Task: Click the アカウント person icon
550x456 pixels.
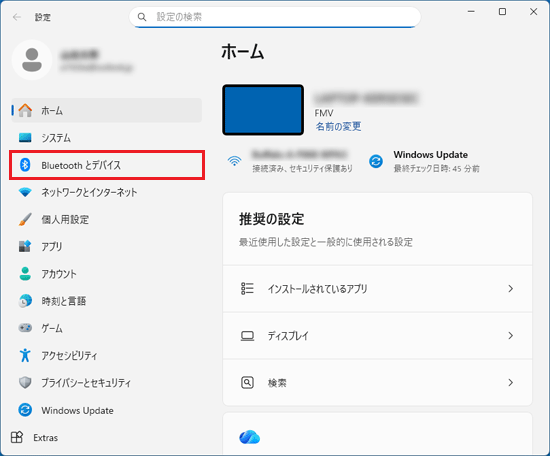Action: coord(25,274)
